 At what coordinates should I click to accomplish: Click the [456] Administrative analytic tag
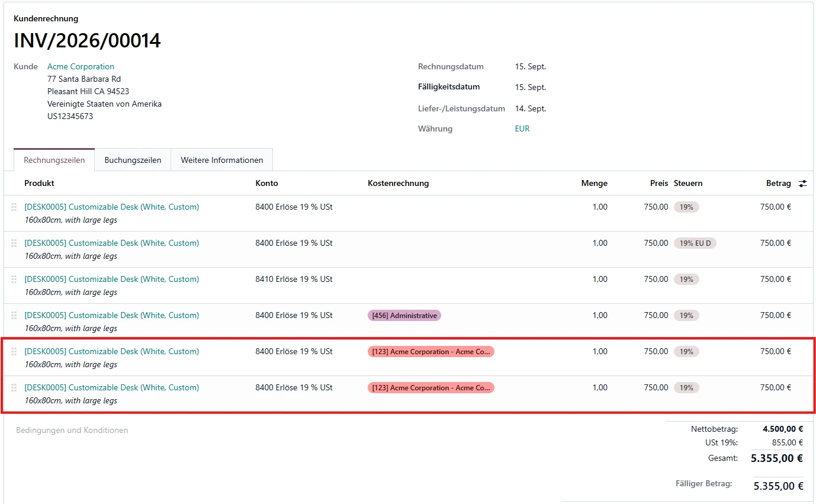[x=404, y=316]
